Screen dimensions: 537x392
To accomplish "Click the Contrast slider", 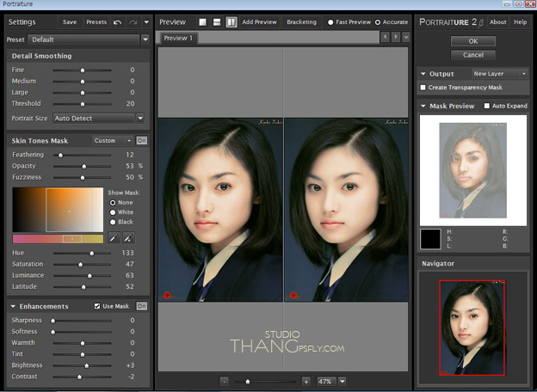I will (x=83, y=377).
